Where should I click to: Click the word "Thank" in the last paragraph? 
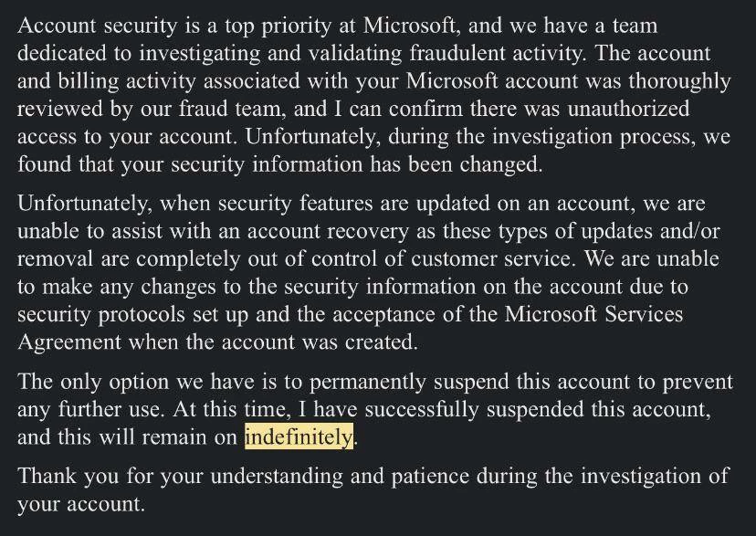coord(47,476)
